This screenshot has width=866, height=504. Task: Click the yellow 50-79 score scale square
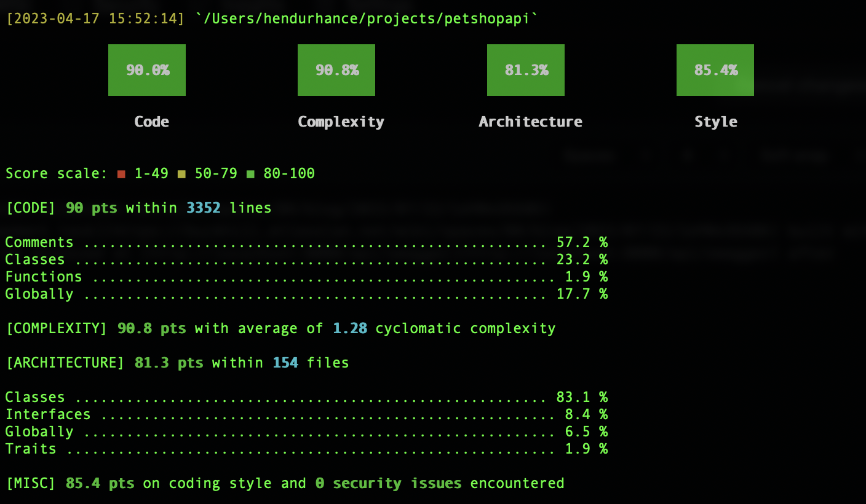181,173
